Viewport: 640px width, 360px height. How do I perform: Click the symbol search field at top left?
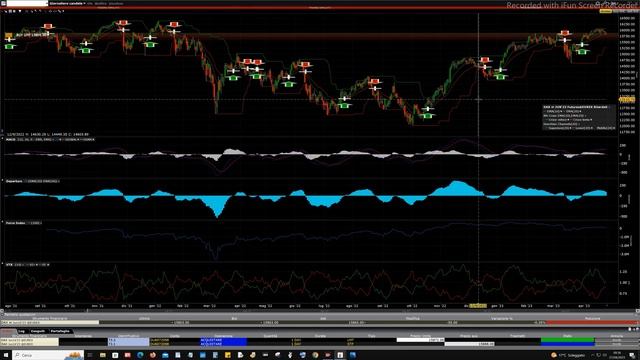[x=27, y=3]
